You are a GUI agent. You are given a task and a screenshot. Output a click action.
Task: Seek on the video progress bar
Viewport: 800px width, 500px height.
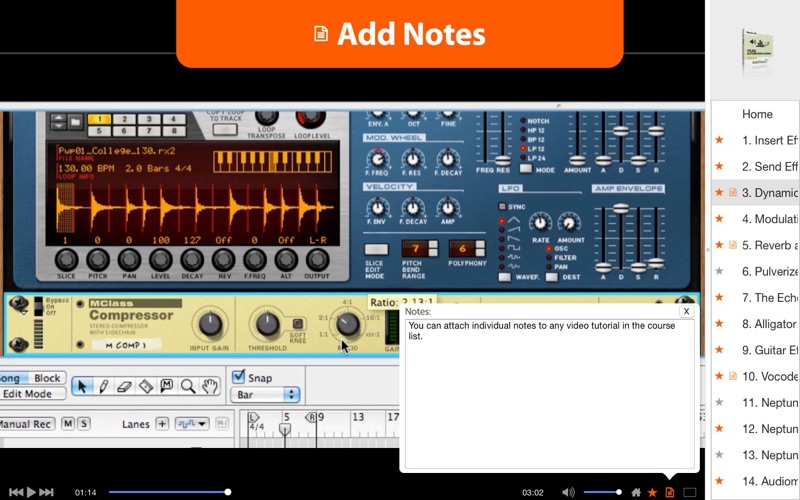[168, 492]
